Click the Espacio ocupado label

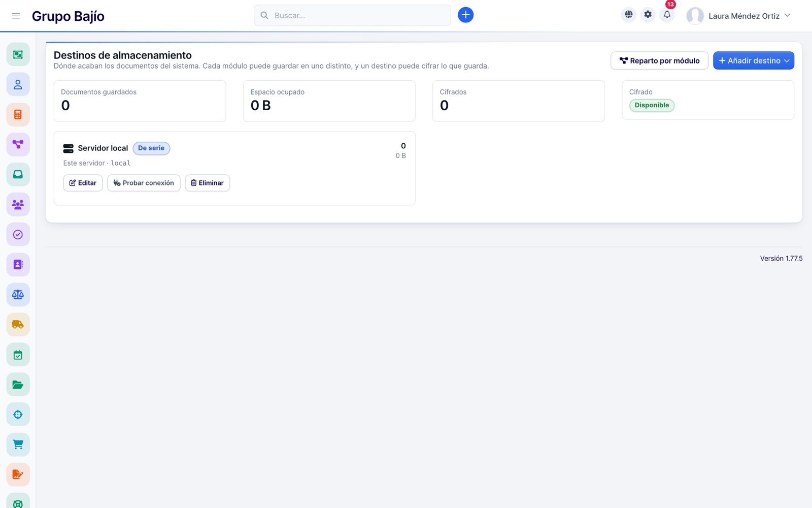point(277,92)
